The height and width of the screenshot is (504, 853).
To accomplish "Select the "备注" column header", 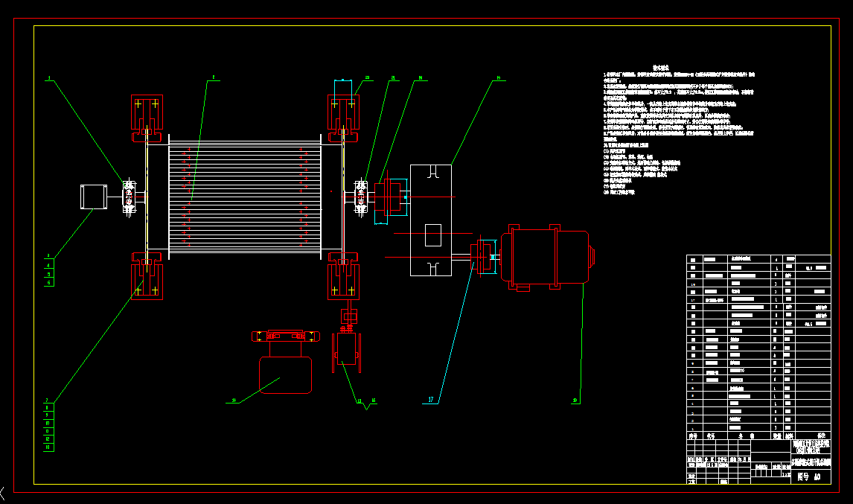I will [x=821, y=436].
